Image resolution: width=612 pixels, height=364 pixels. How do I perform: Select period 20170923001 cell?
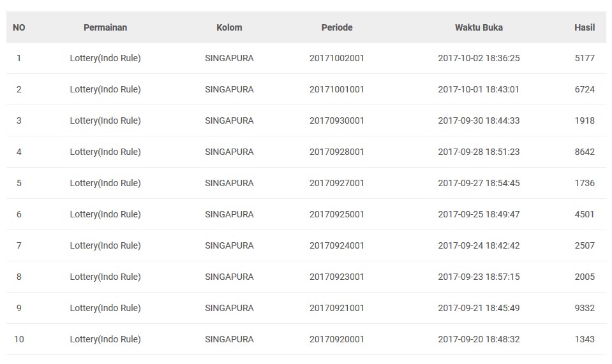337,277
